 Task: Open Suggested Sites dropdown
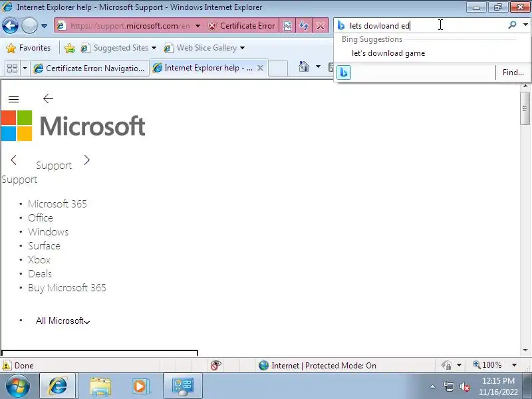119,48
